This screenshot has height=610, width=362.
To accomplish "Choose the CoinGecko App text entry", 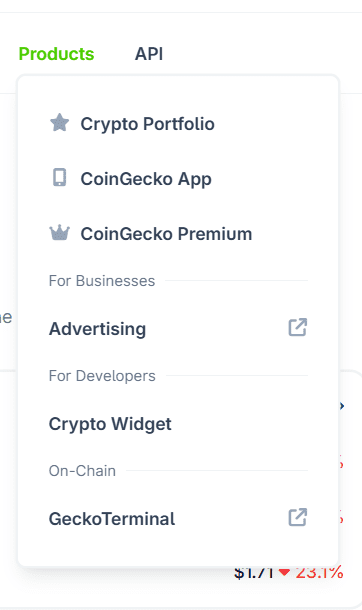I will (146, 179).
